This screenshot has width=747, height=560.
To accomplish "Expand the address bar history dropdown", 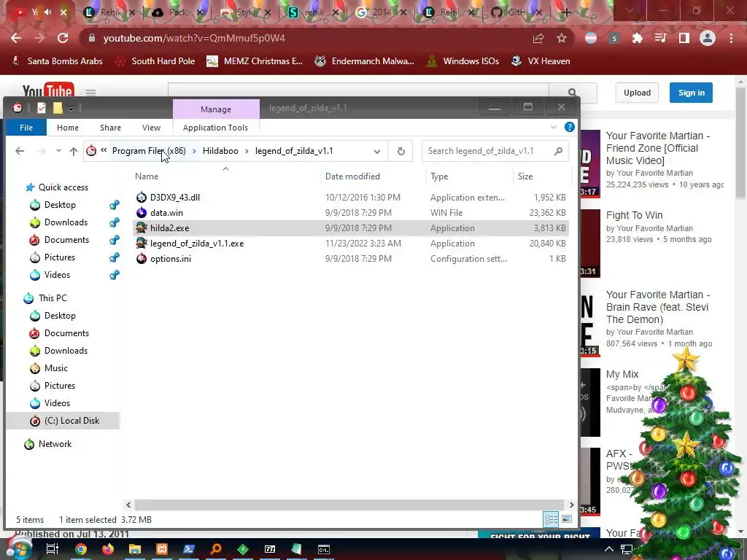I will pyautogui.click(x=377, y=152).
